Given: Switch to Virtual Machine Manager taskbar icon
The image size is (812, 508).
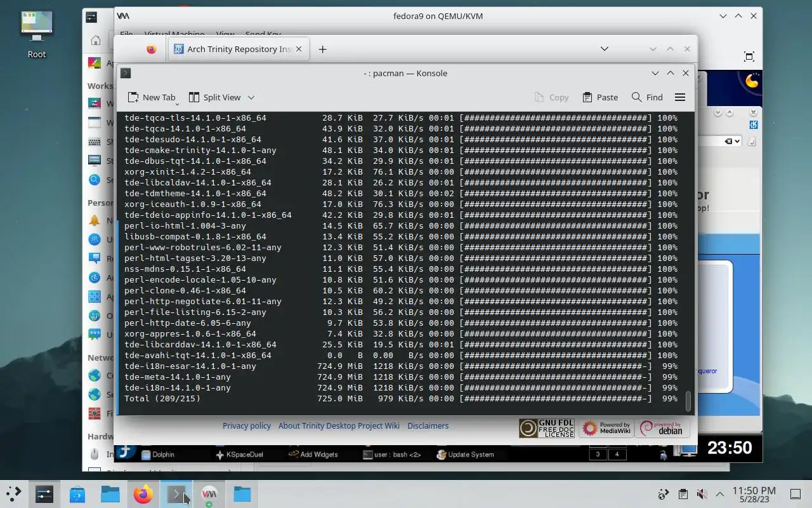Looking at the screenshot, I should 209,493.
